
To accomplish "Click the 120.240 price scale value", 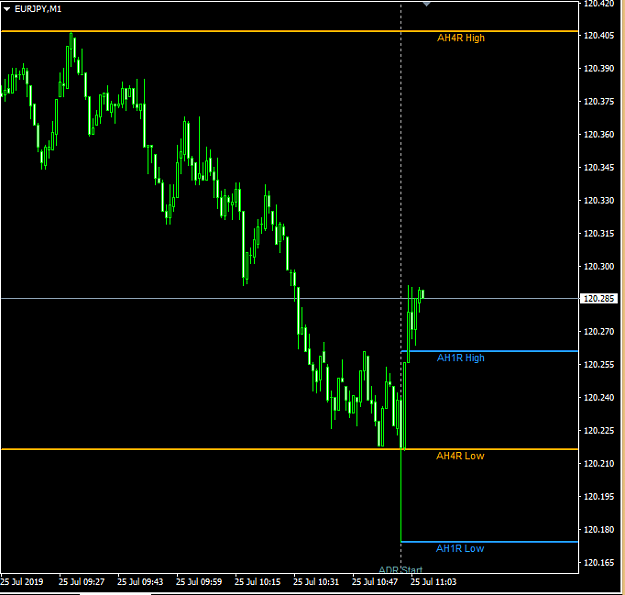I will click(599, 398).
